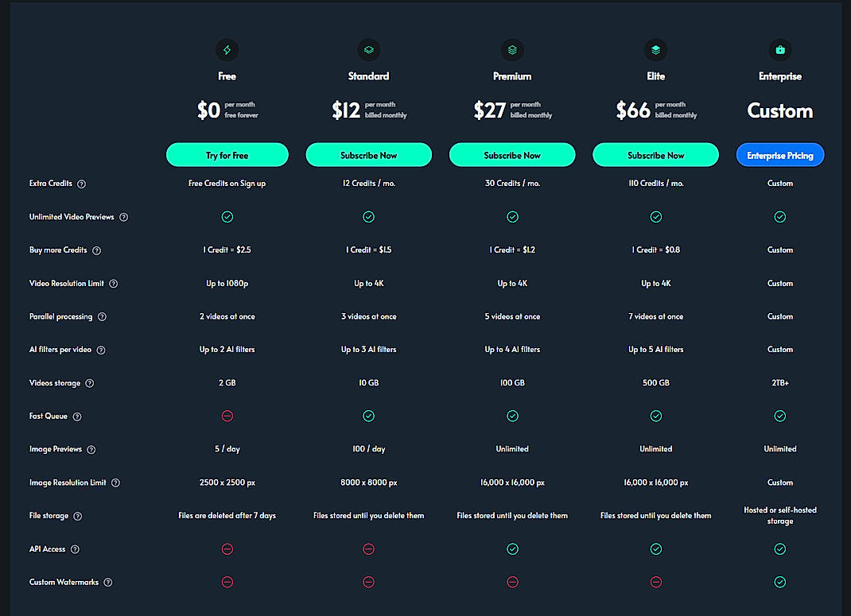Click 'Files are deleted after 7 days'
This screenshot has height=616, width=851.
(227, 516)
